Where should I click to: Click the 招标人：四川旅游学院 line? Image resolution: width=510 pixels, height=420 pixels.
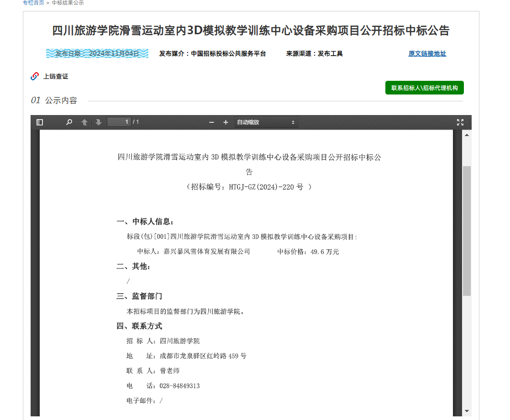[163, 341]
